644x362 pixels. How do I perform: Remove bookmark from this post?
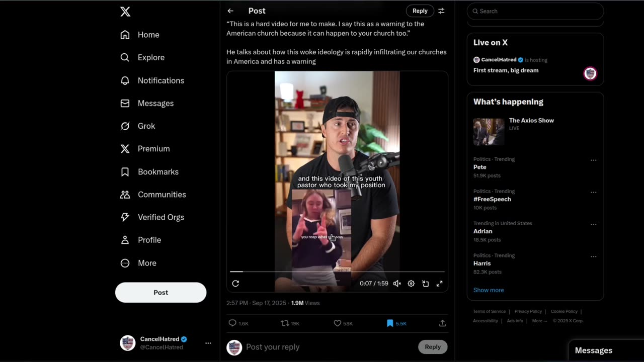[x=390, y=323]
